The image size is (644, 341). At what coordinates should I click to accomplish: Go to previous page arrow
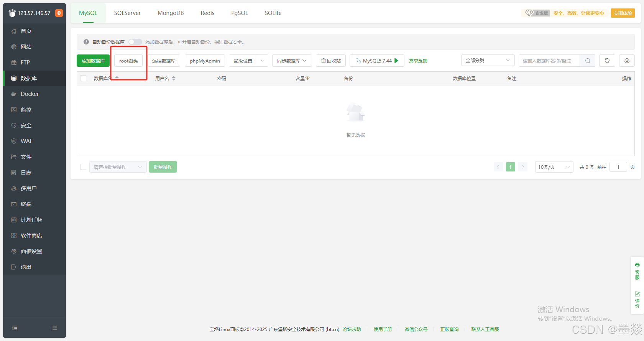[x=498, y=167]
